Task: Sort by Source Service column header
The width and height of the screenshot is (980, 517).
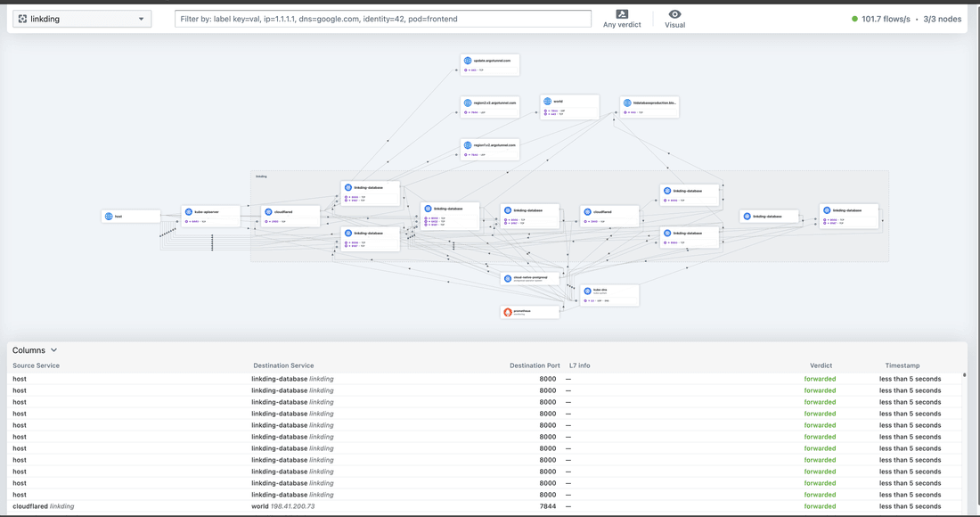Action: click(36, 365)
